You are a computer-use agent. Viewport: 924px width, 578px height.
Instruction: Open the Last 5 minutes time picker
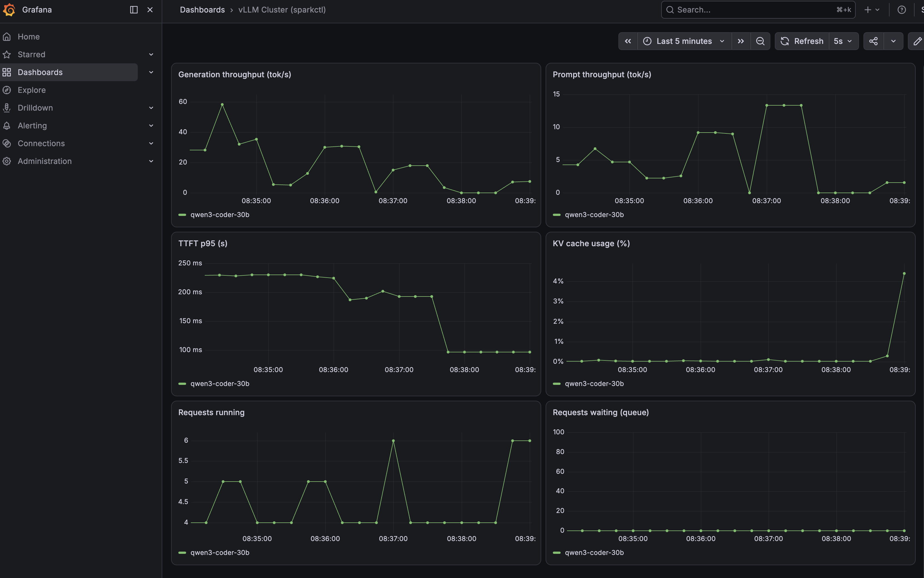click(685, 41)
